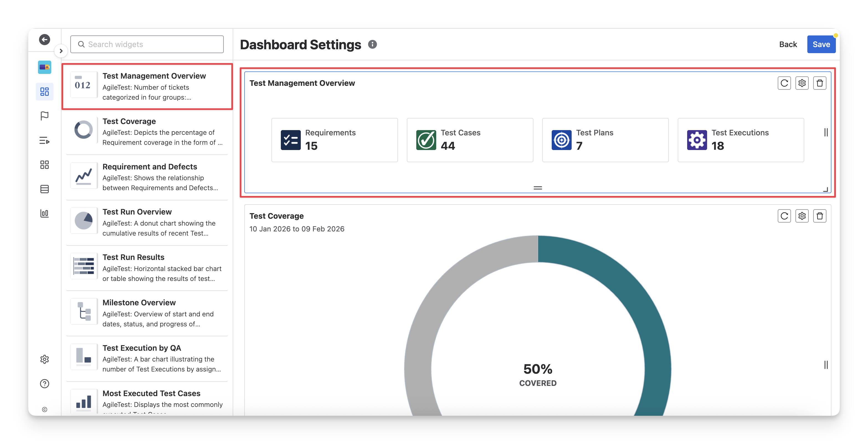Click the Search widgets input field
This screenshot has width=868, height=444.
pyautogui.click(x=147, y=45)
